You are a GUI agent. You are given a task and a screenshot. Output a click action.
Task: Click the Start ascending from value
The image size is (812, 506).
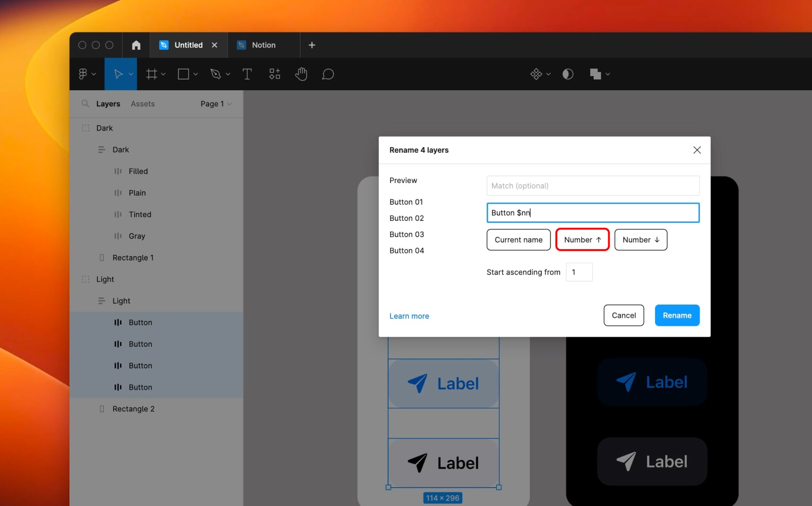579,272
